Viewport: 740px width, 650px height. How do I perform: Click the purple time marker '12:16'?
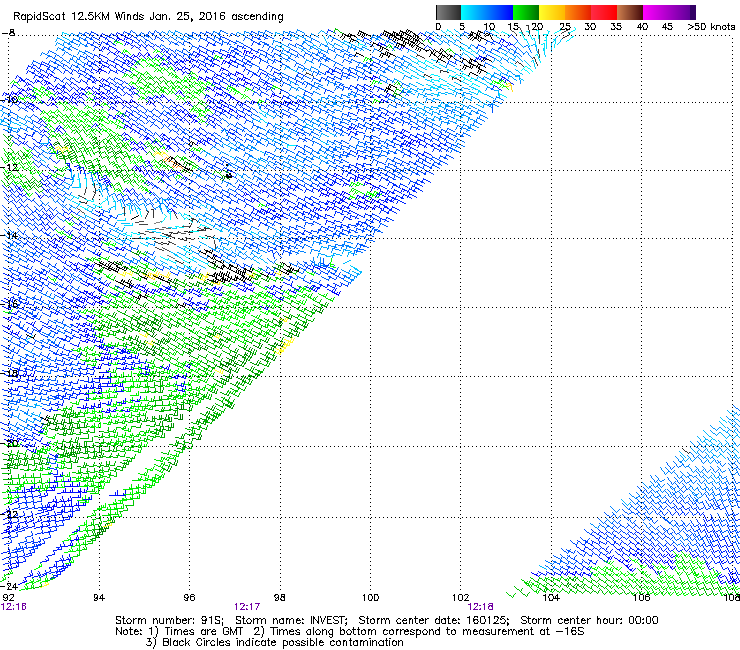coord(14,607)
